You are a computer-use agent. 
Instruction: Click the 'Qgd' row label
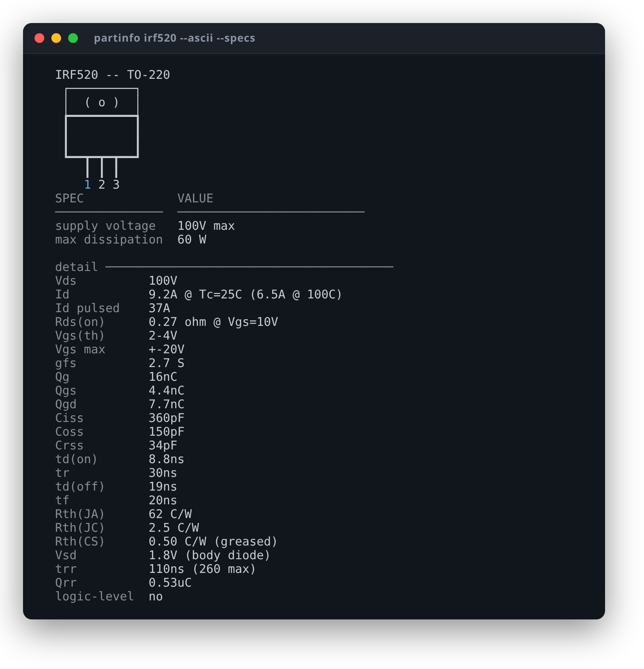coord(66,405)
